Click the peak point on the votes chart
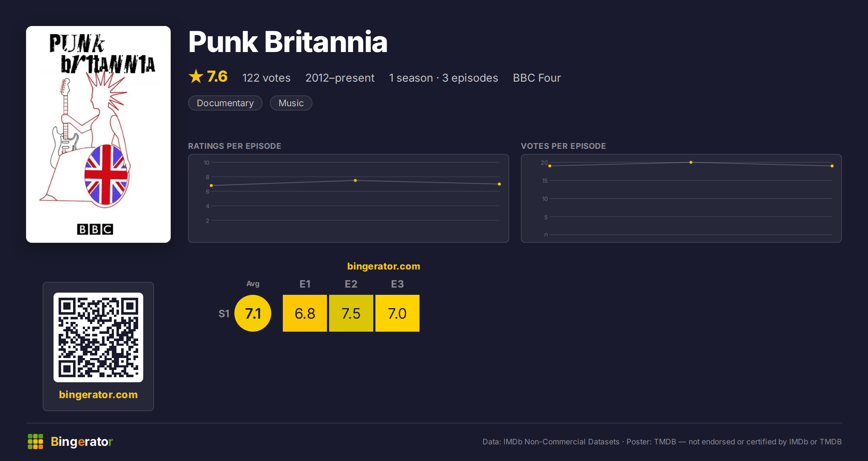Image resolution: width=868 pixels, height=461 pixels. click(691, 162)
